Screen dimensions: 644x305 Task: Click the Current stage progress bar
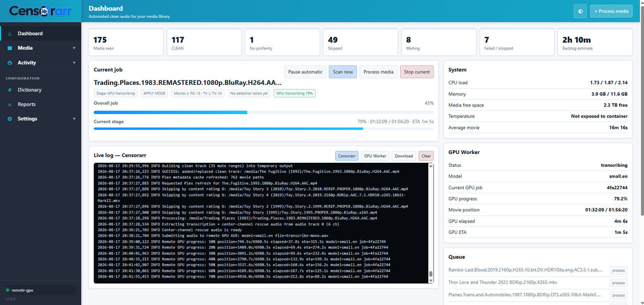click(x=264, y=129)
